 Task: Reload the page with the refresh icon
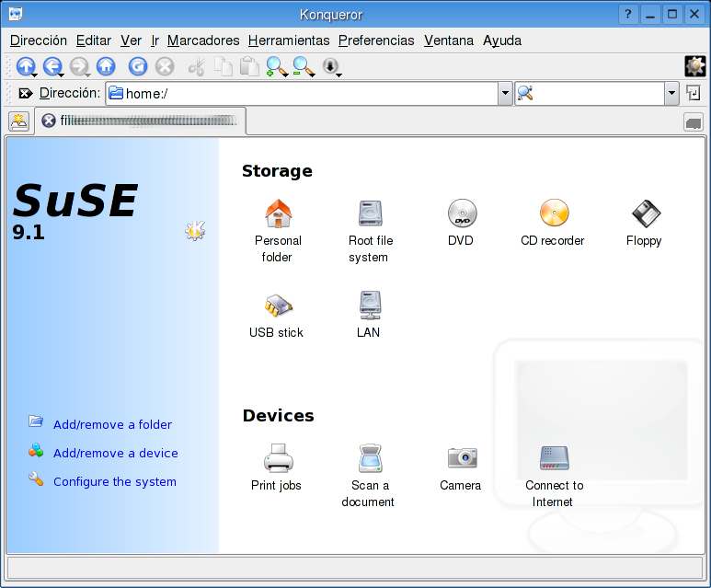pos(138,66)
